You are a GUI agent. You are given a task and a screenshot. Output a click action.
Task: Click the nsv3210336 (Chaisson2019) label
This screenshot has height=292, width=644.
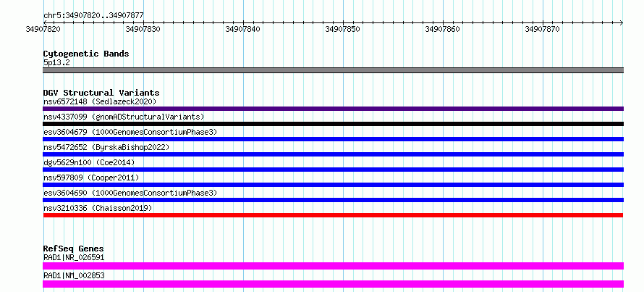point(98,208)
